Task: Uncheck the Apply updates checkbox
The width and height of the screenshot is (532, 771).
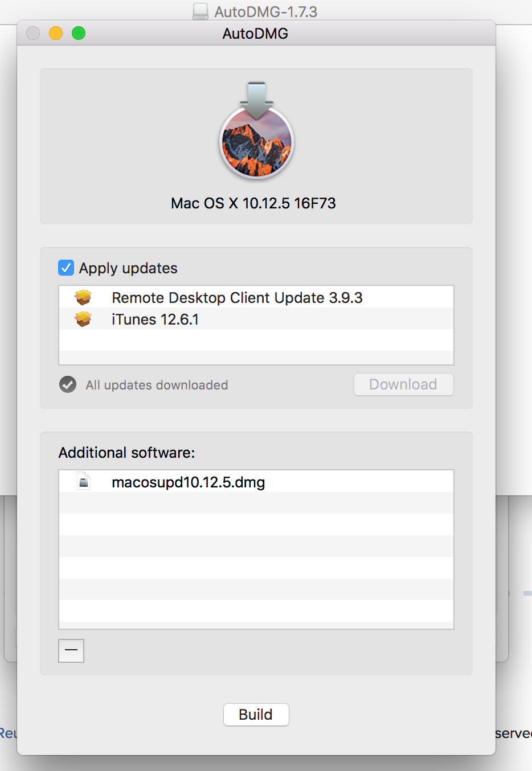Action: coord(66,268)
